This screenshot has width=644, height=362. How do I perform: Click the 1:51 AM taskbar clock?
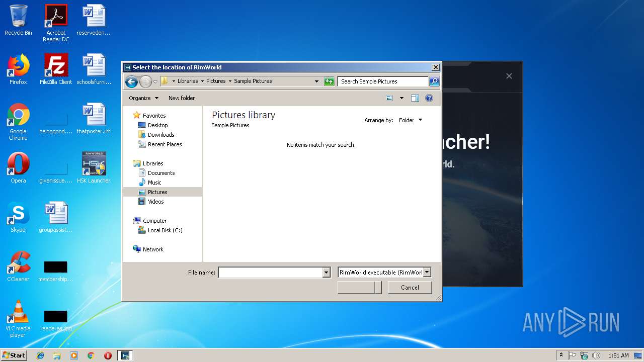(x=618, y=355)
